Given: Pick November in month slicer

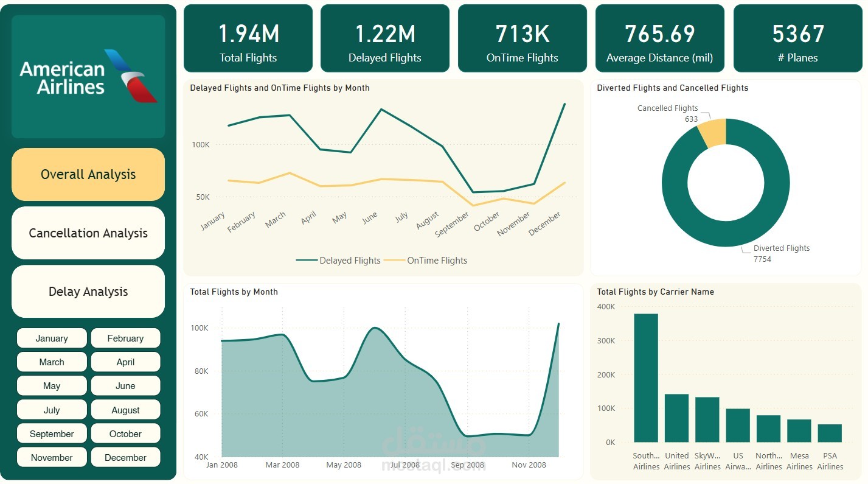Looking at the screenshot, I should [52, 457].
